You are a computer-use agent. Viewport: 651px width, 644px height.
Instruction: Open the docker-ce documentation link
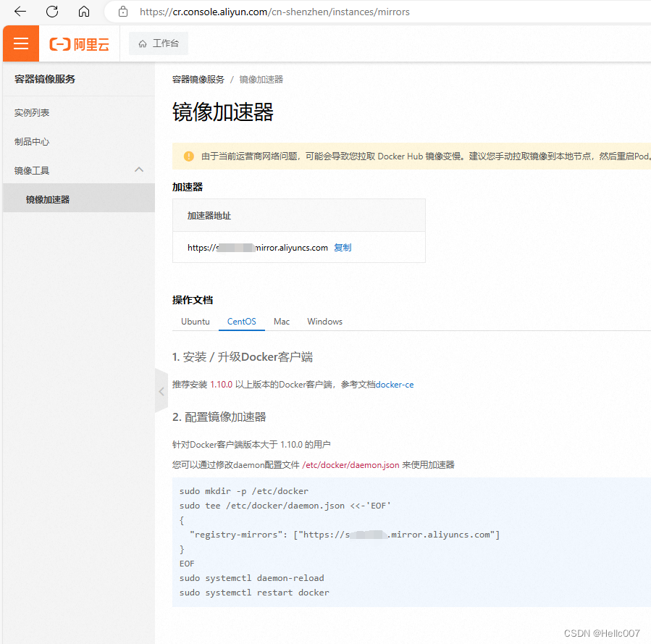(x=395, y=385)
